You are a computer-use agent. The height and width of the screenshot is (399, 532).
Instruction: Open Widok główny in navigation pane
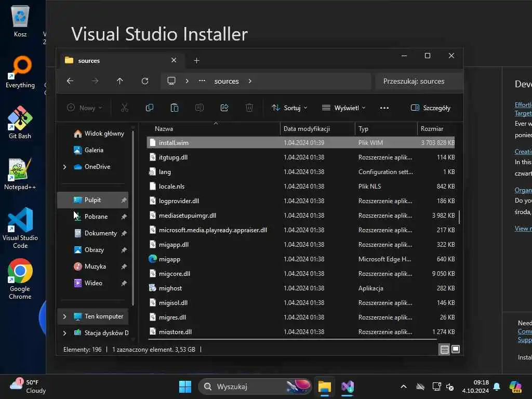[x=99, y=134]
